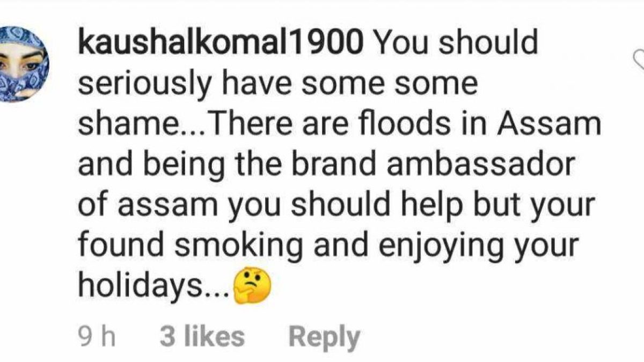Viewport: 644px width, 362px height.
Task: Click the words 'You should' after the username
Action: tap(455, 43)
